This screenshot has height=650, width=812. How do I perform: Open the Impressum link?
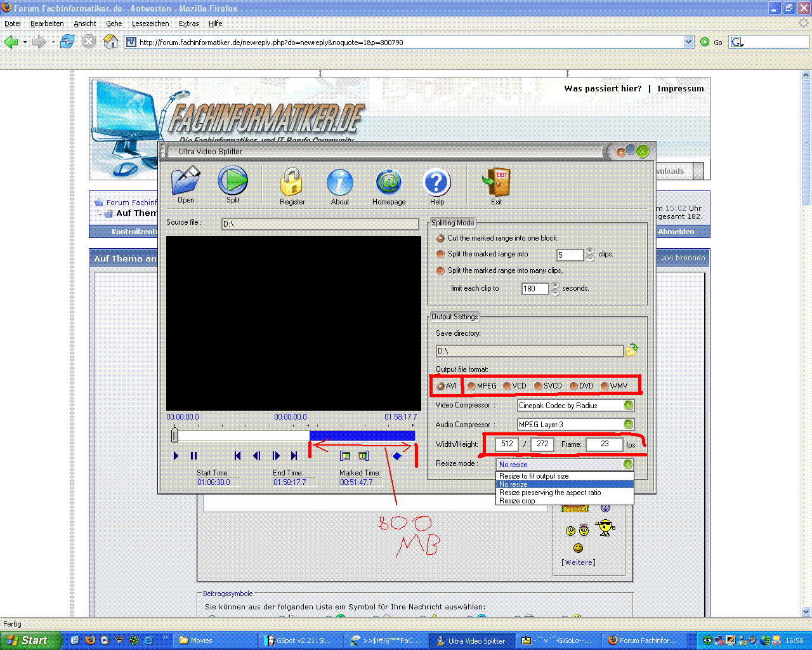(680, 88)
